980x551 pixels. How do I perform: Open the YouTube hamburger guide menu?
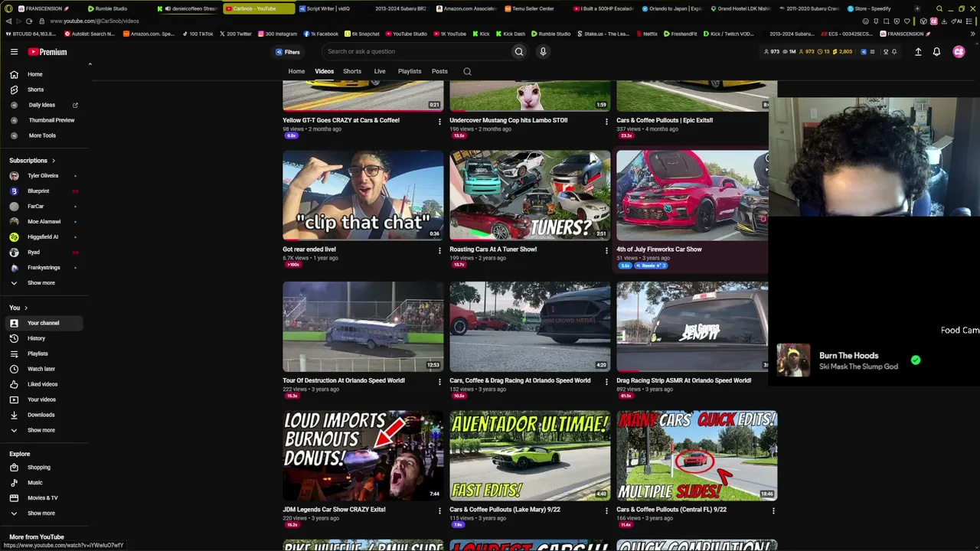(14, 52)
